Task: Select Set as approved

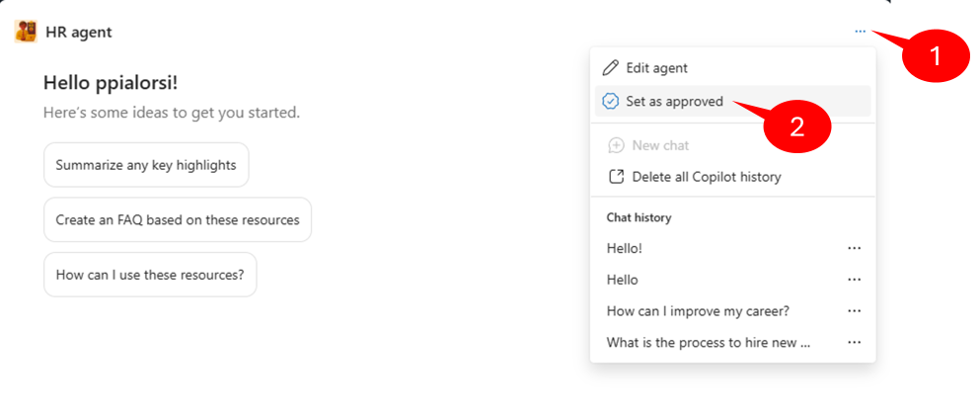Action: [x=732, y=102]
